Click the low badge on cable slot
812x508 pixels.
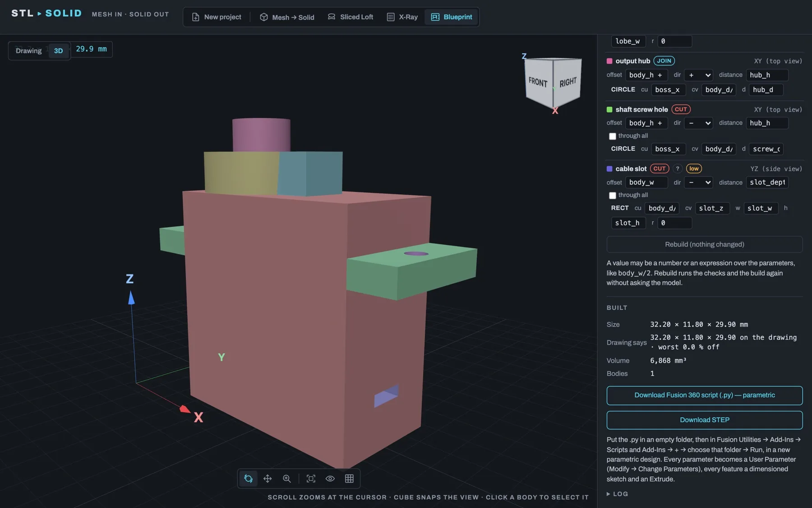coord(694,168)
